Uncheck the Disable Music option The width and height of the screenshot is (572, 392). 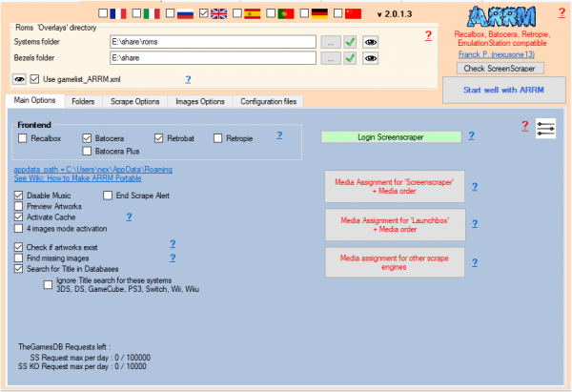[19, 196]
